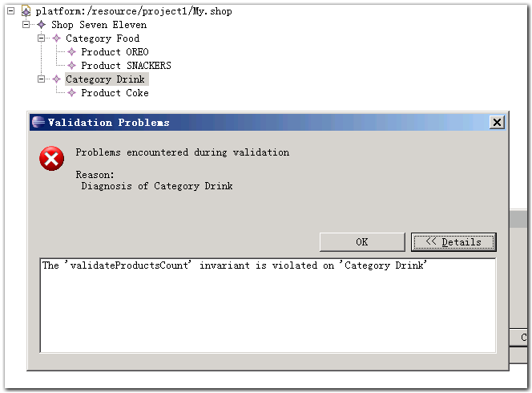Click the Validation Problems title bar text
The width and height of the screenshot is (532, 393).
point(108,122)
